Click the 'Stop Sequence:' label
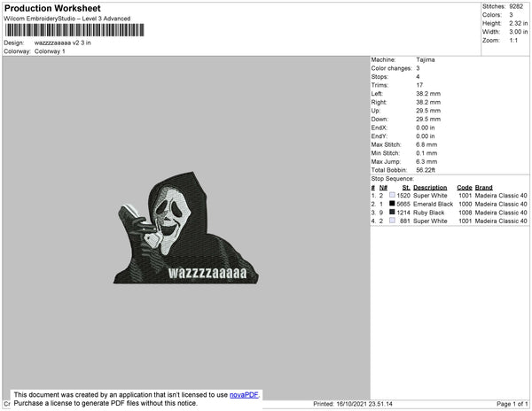This screenshot has width=532, height=411. pos(393,179)
